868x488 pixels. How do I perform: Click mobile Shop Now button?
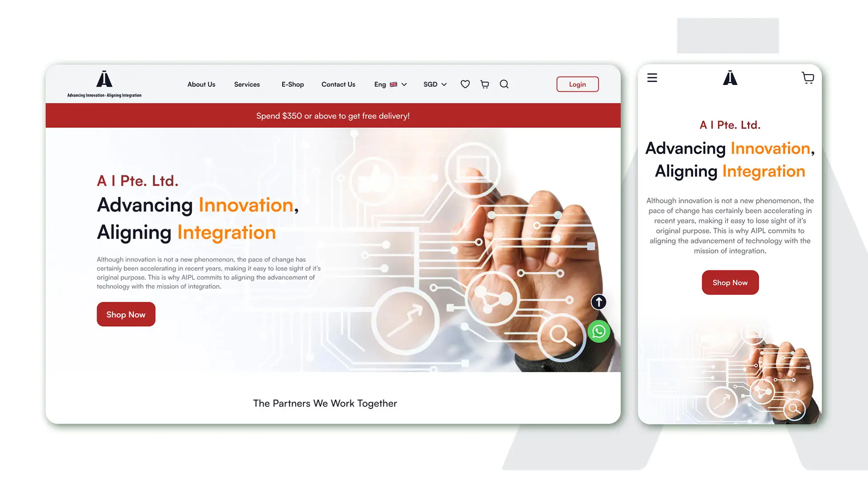click(x=730, y=282)
